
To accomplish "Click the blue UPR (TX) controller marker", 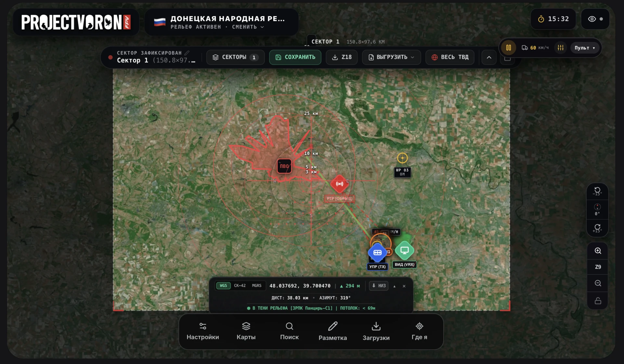I will click(377, 252).
